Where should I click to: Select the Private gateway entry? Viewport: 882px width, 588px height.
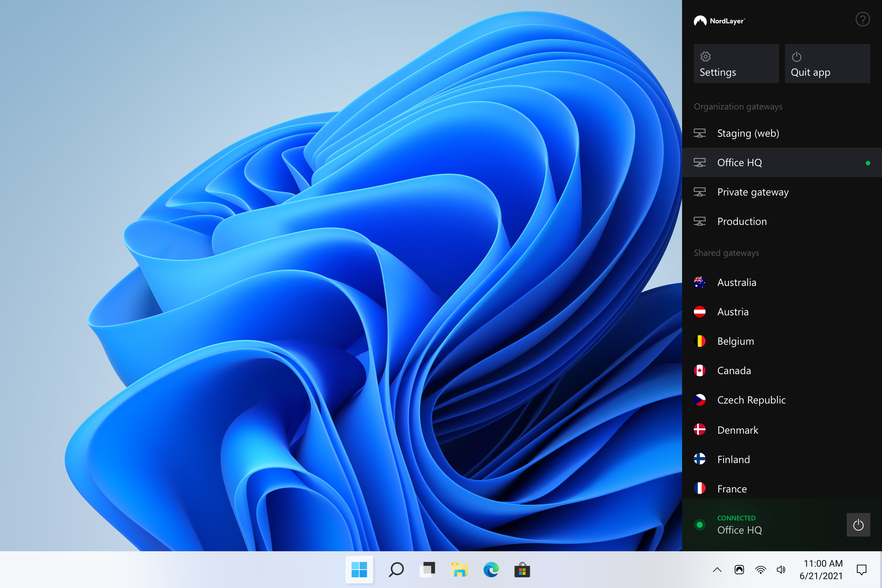(x=753, y=192)
